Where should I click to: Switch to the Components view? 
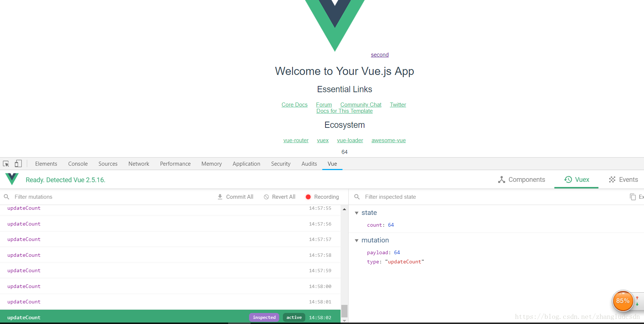522,180
